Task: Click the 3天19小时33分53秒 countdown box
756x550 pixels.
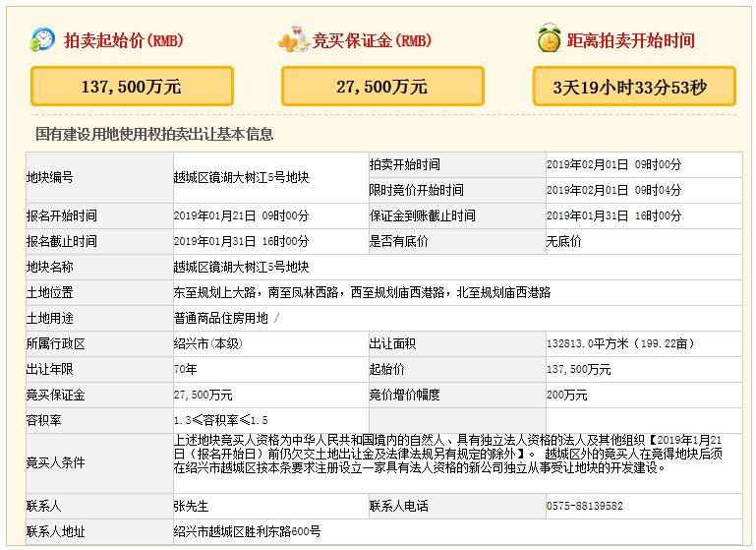Action: tap(634, 87)
